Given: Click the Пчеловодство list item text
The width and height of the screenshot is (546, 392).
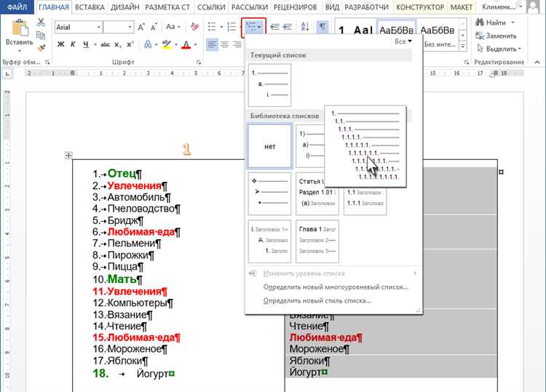Looking at the screenshot, I should [x=141, y=209].
